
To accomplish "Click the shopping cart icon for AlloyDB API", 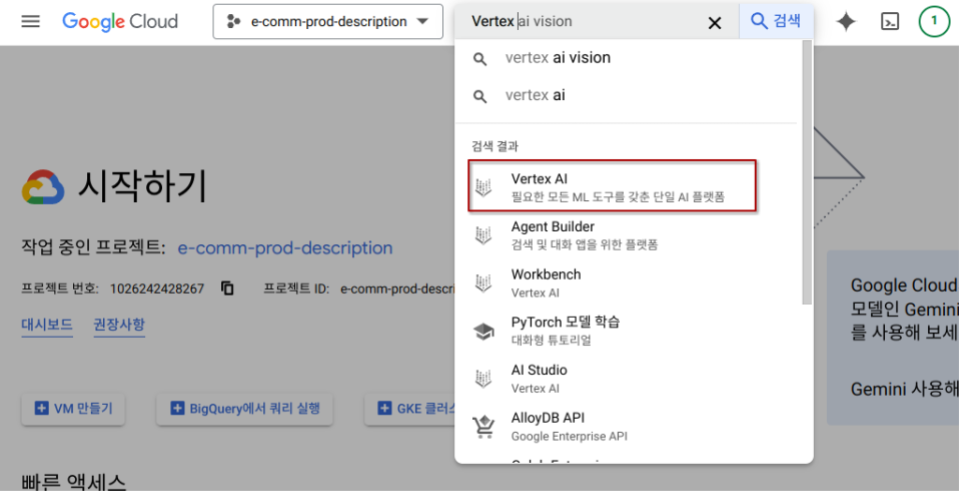I will [484, 426].
